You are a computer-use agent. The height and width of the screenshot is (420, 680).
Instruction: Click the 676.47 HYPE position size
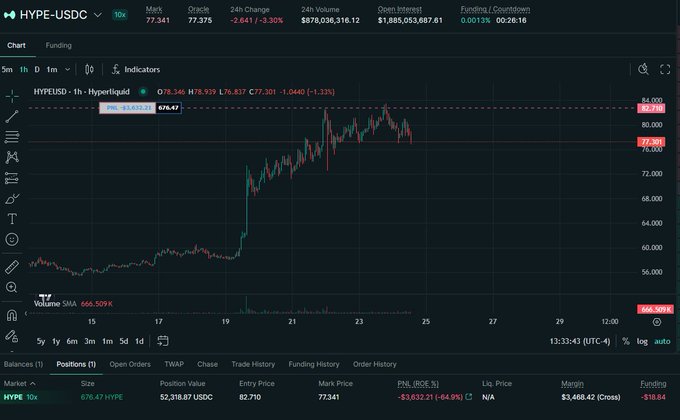(102, 397)
